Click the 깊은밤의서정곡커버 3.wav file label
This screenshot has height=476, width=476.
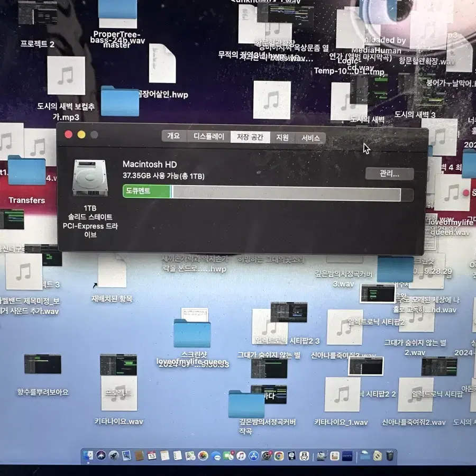click(x=343, y=279)
